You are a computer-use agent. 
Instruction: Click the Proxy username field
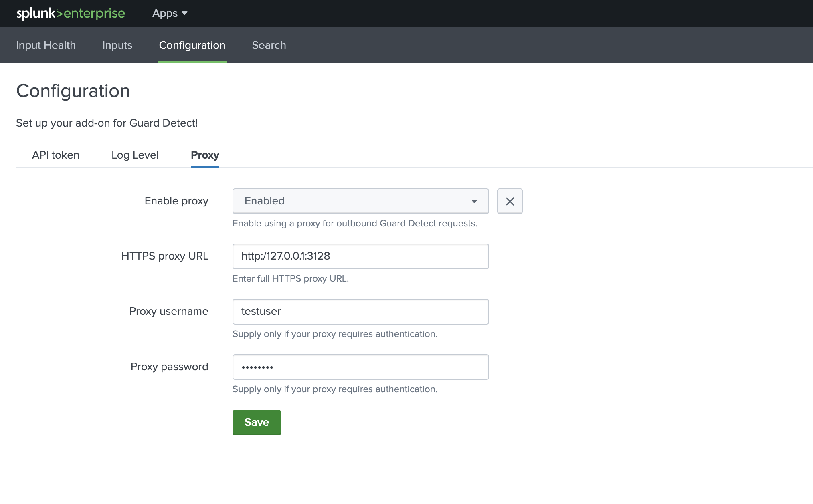point(360,311)
